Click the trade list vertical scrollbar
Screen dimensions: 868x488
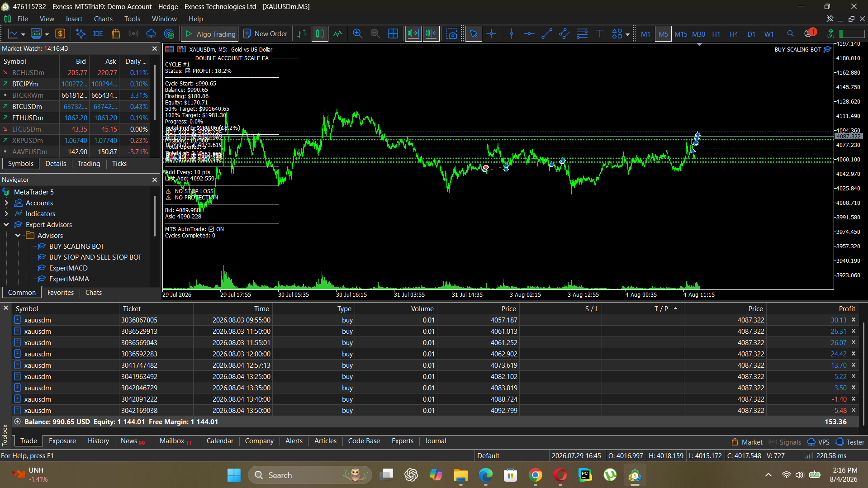pos(864,374)
